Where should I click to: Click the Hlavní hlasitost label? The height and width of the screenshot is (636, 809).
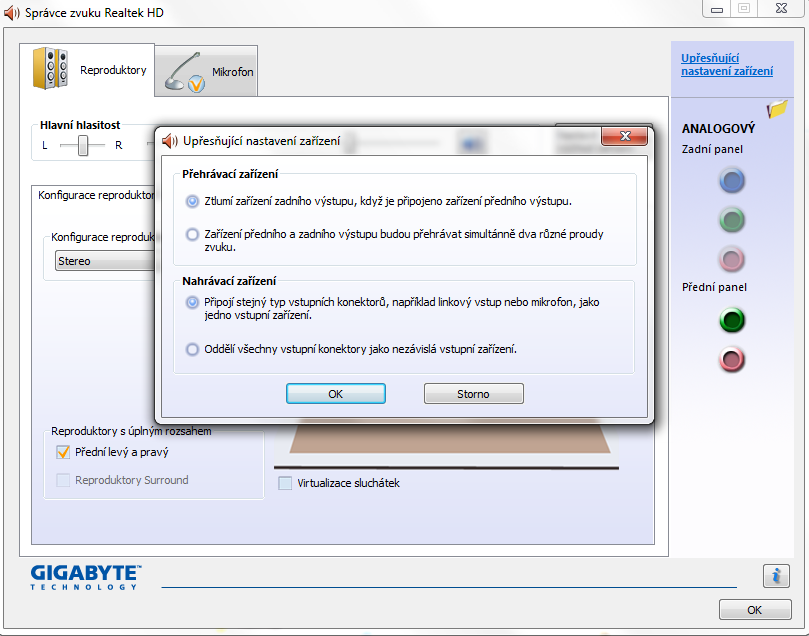pos(80,125)
